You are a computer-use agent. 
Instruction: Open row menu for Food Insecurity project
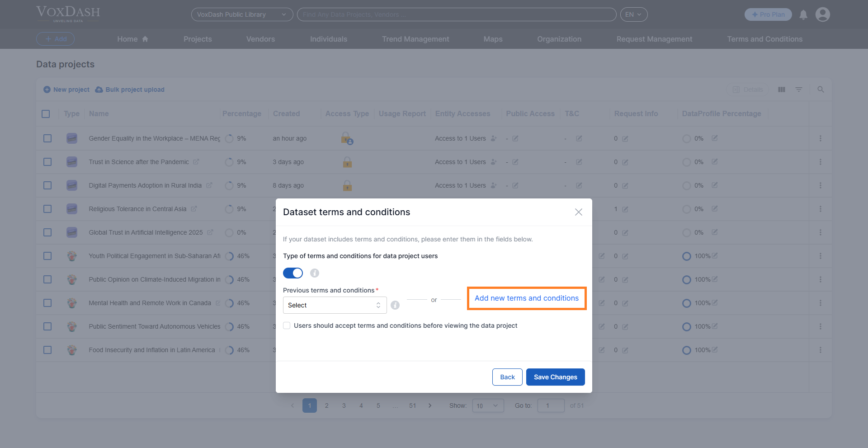[820, 350]
